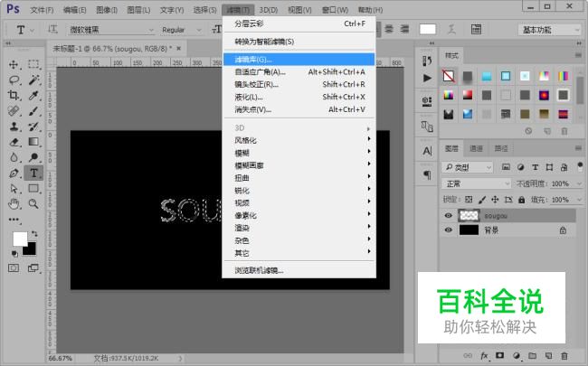Select the Move tool

pos(14,64)
